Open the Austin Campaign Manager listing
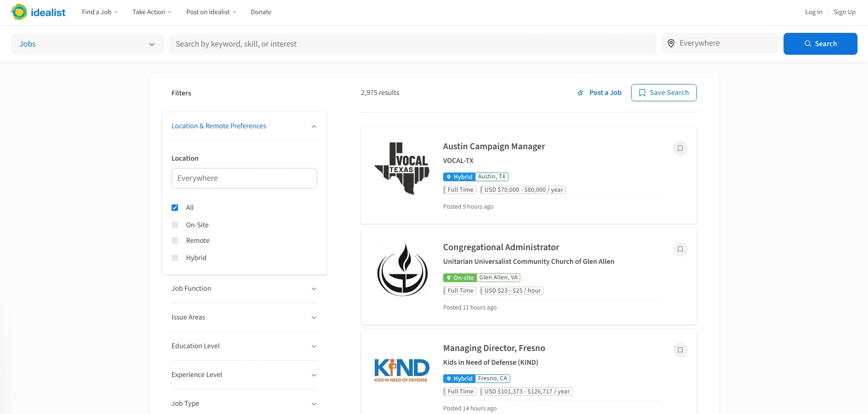The image size is (868, 414). click(x=494, y=146)
